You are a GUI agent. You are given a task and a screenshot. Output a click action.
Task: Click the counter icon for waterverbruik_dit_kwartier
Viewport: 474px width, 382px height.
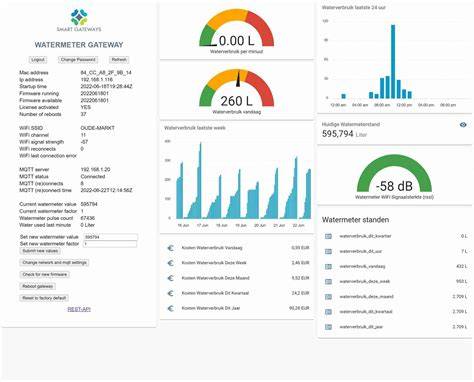328,236
